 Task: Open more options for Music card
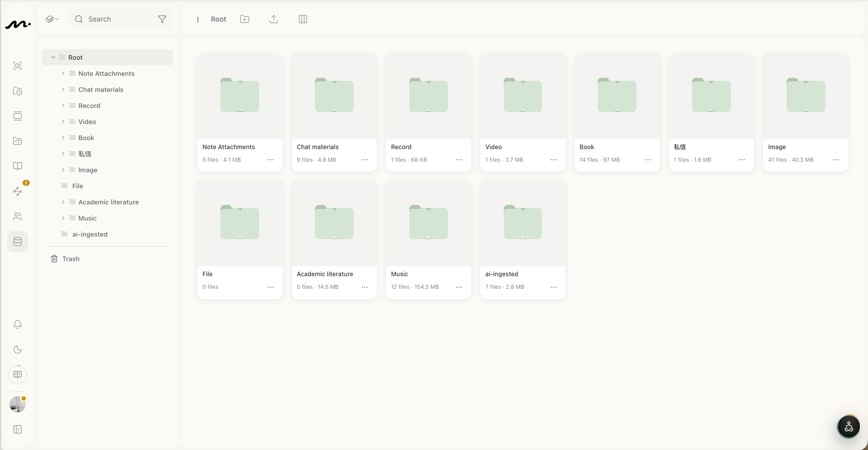(x=459, y=287)
